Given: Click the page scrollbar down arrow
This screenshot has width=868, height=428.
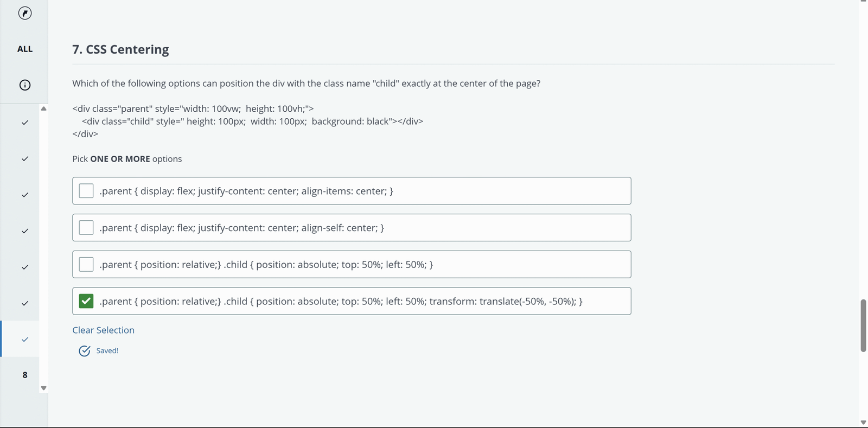Looking at the screenshot, I should click(x=863, y=423).
